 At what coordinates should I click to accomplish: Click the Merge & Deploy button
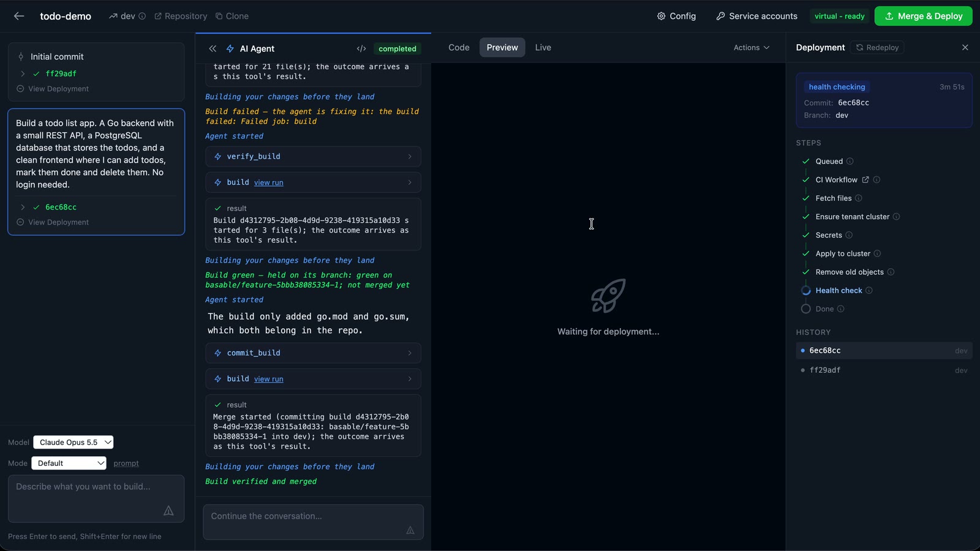[923, 16]
